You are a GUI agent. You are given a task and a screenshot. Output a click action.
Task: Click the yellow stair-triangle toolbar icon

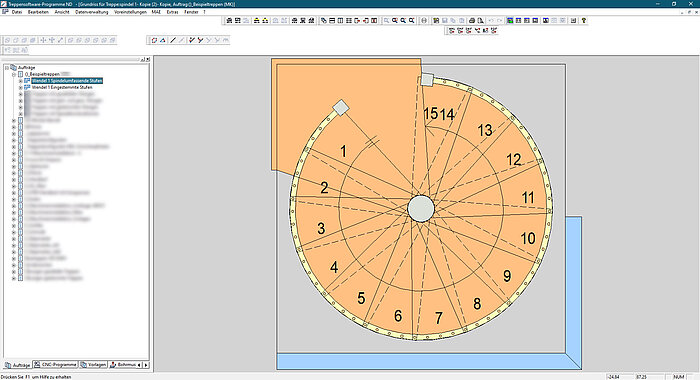257,21
